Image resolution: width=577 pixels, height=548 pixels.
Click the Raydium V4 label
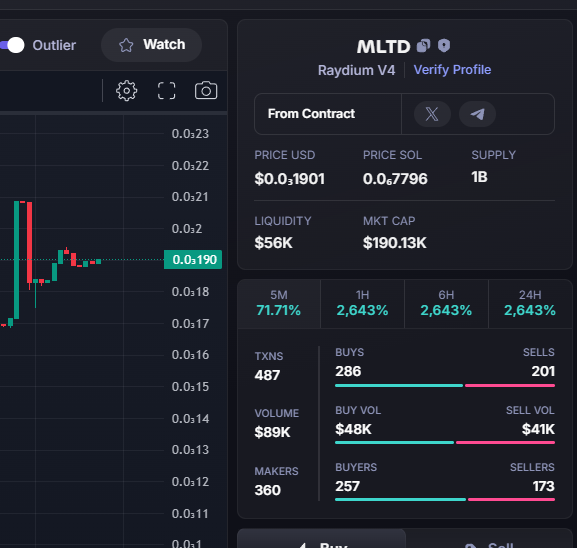356,70
